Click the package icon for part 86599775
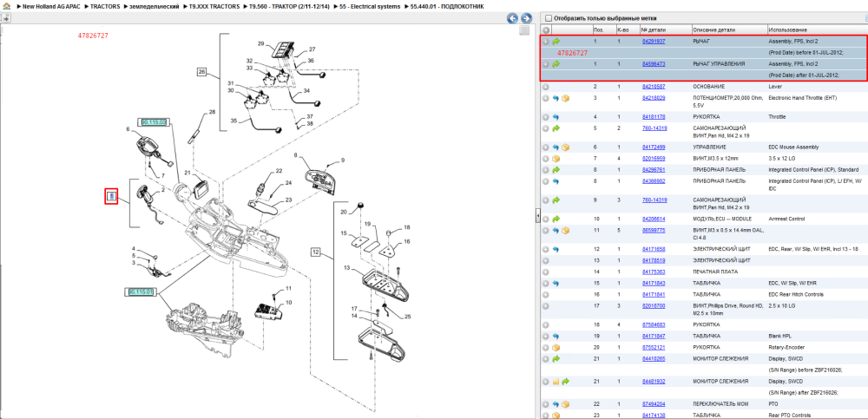 click(566, 230)
